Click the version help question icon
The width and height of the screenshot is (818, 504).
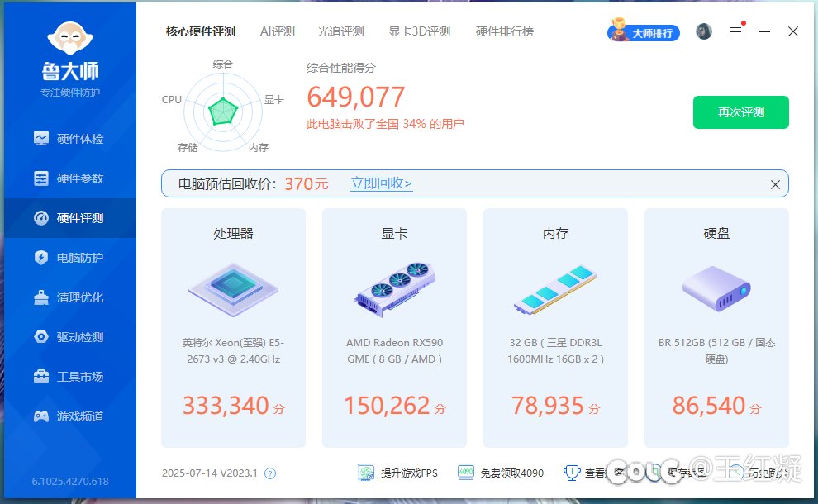coord(270,473)
